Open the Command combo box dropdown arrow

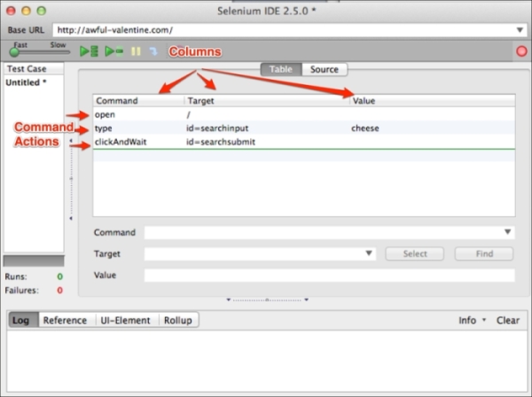pyautogui.click(x=507, y=232)
